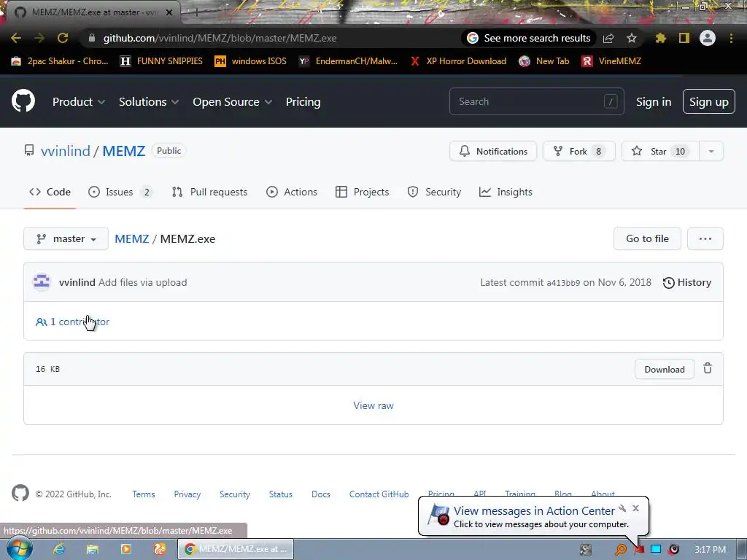The image size is (747, 560).
Task: Open VineMEMZ bookmark
Action: (x=612, y=61)
